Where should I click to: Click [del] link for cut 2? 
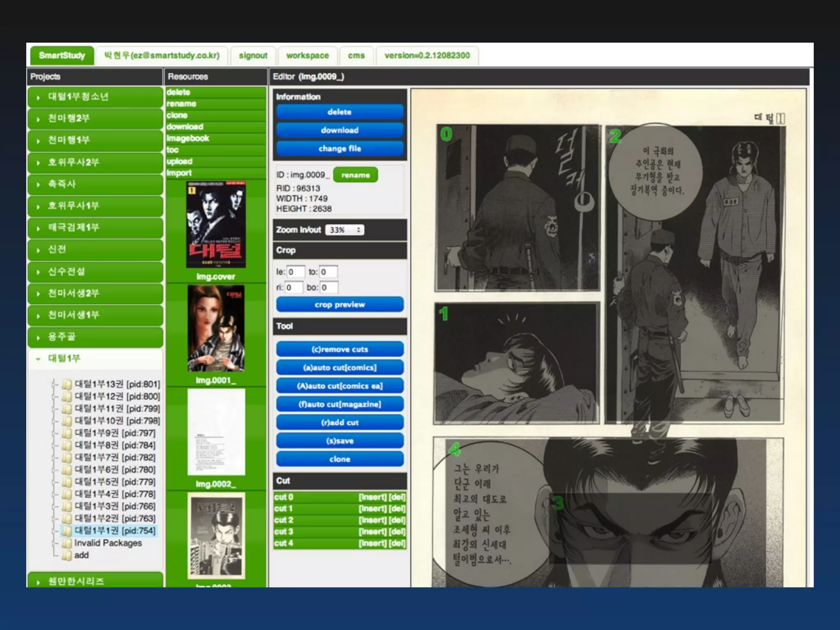click(397, 520)
